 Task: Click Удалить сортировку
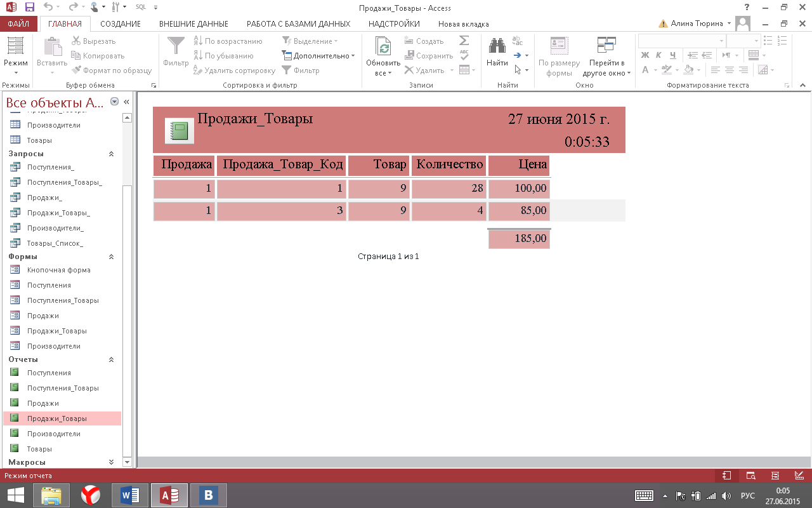tap(234, 70)
